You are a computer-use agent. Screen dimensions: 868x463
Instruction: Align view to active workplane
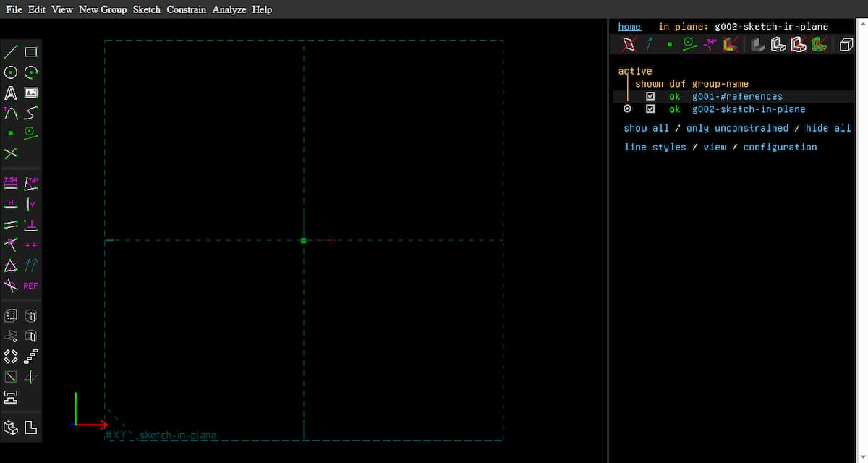pyautogui.click(x=31, y=427)
